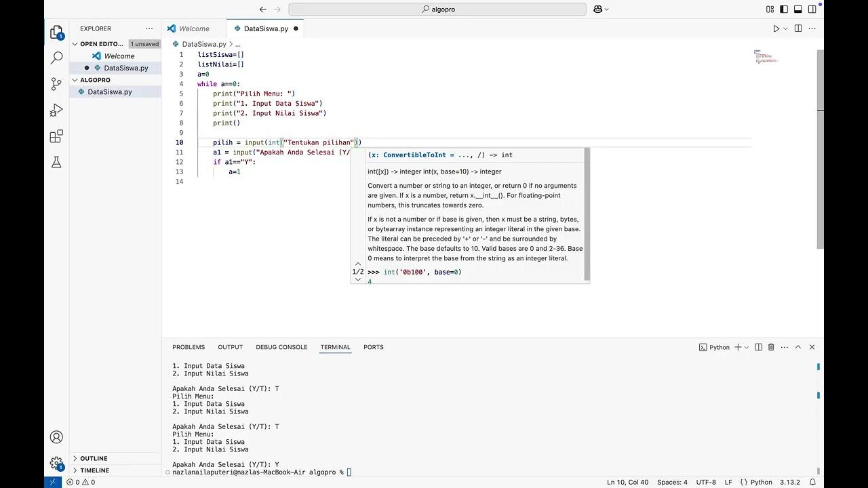Open the Run and Debug view

[x=57, y=110]
